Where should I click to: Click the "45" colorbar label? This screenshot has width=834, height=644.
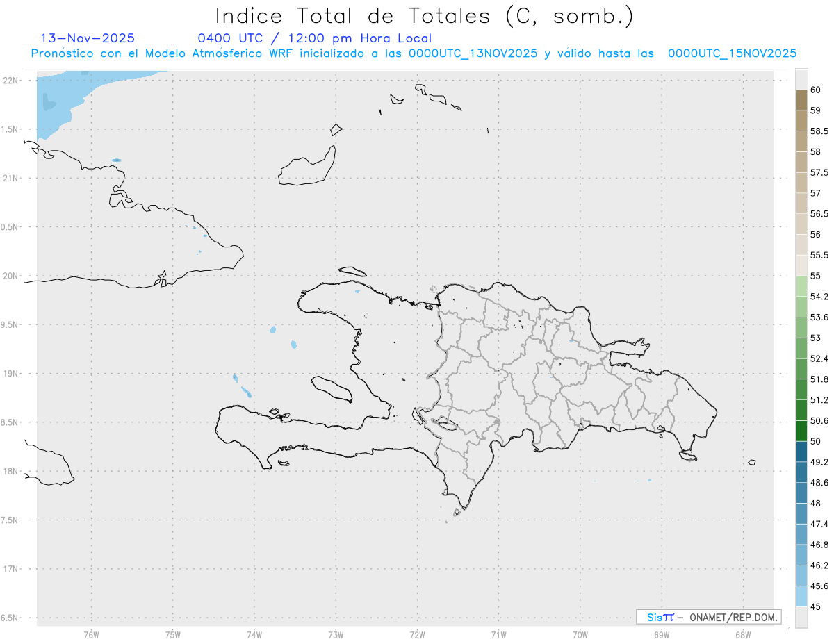point(815,606)
